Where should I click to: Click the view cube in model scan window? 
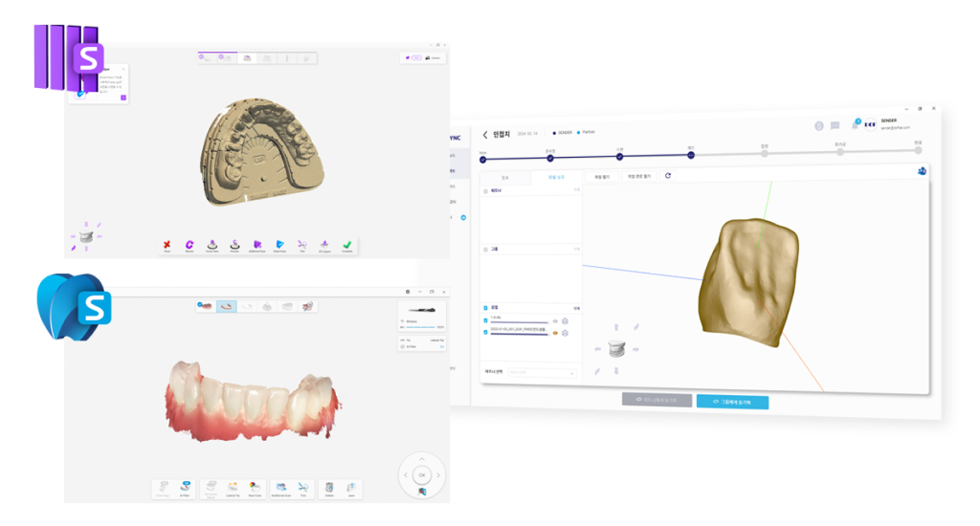pos(86,236)
